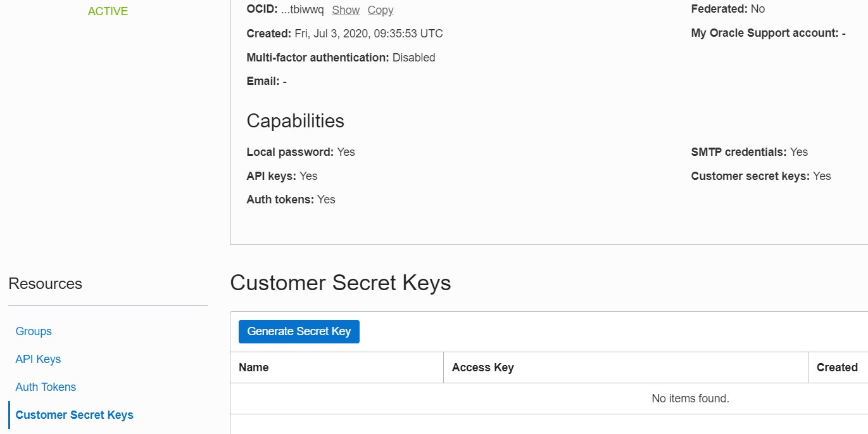Image resolution: width=868 pixels, height=434 pixels.
Task: Show the full OCID value
Action: pyautogui.click(x=346, y=10)
